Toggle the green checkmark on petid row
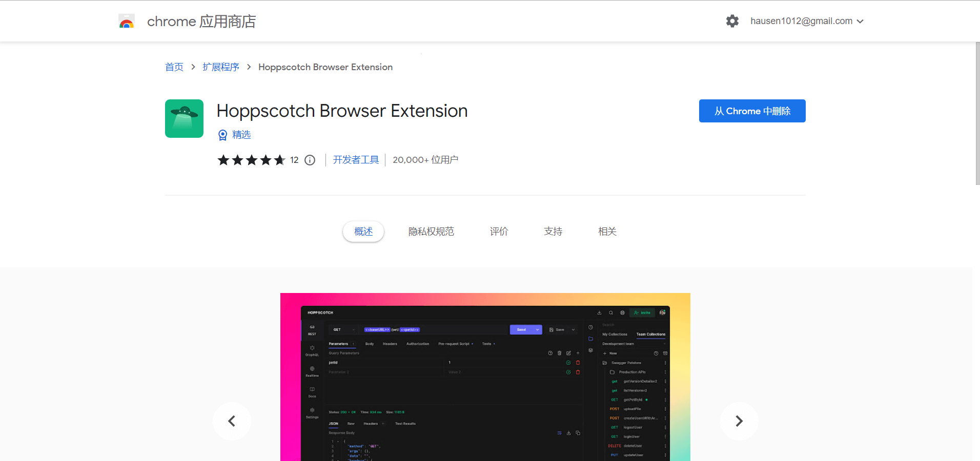This screenshot has width=980, height=461. 568,363
